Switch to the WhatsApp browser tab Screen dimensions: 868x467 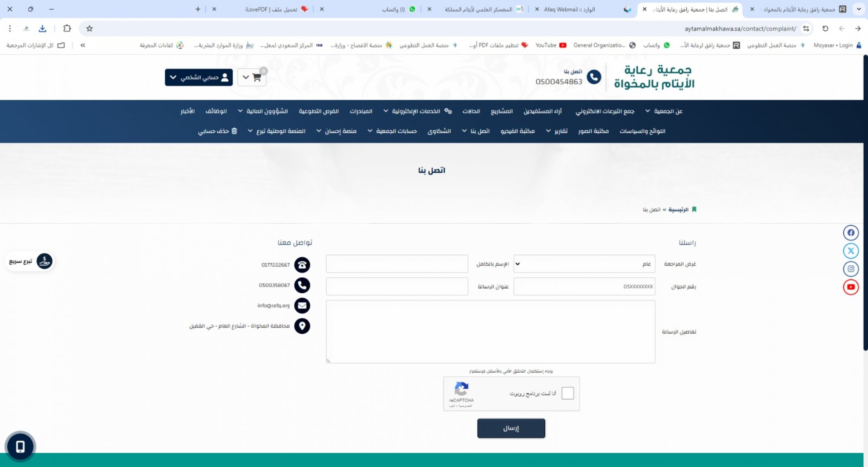tap(393, 9)
